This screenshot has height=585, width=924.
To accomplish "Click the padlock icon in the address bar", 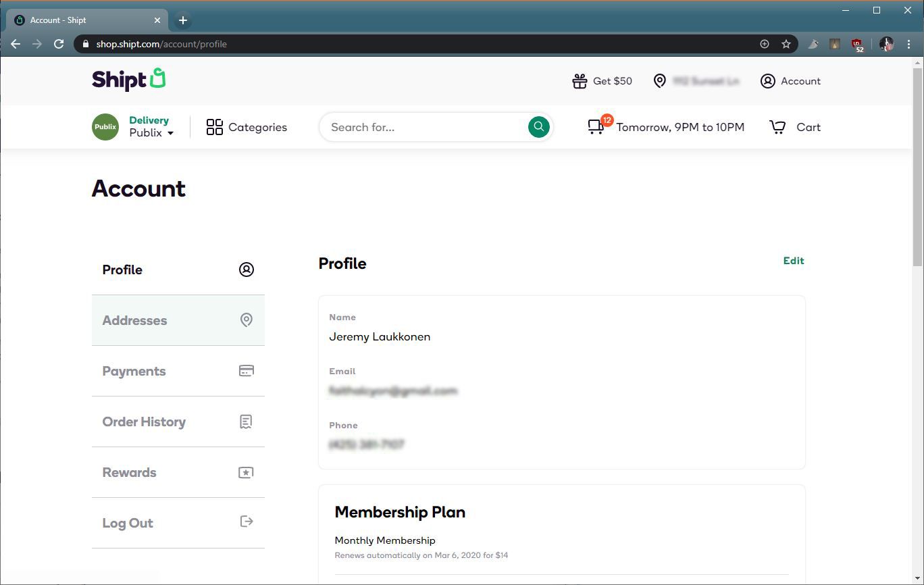I will pos(85,44).
